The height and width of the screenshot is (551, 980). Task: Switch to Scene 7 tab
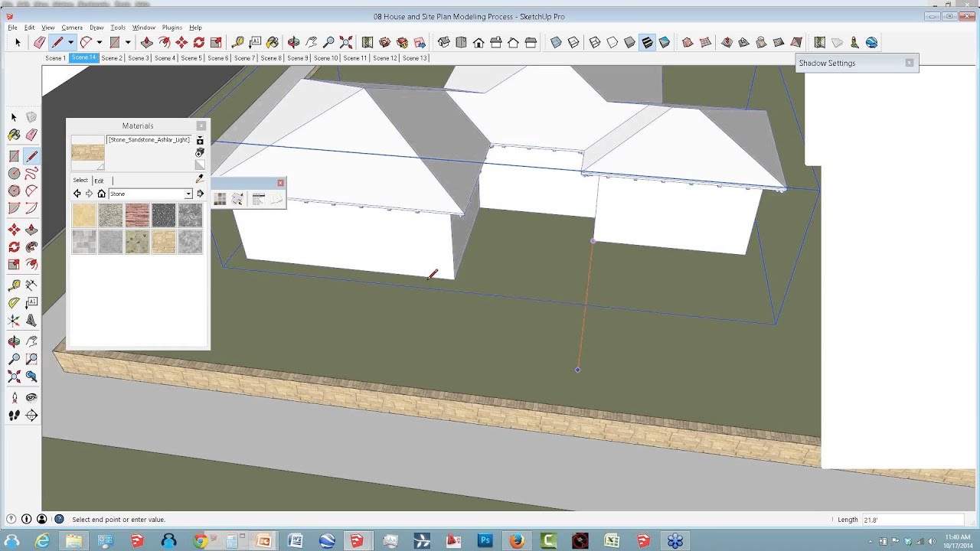pyautogui.click(x=244, y=58)
